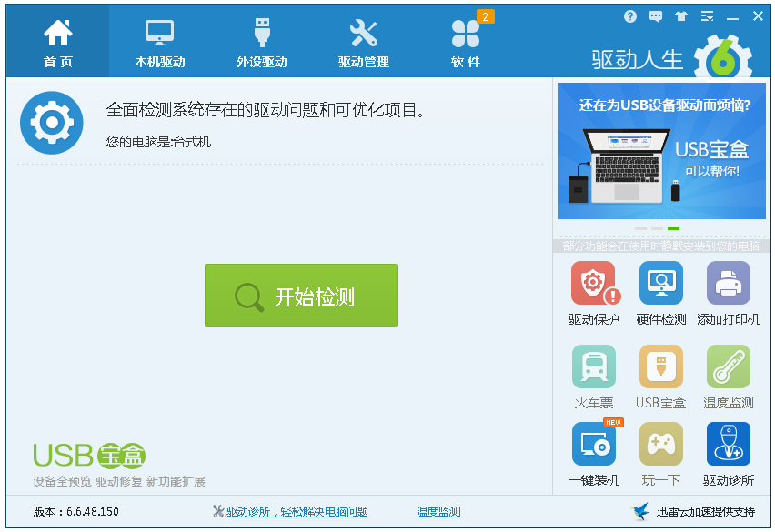Screen dimensions: 775x532
Task: Click the wrench icon beside 驱动诊所 link
Action: 218,511
